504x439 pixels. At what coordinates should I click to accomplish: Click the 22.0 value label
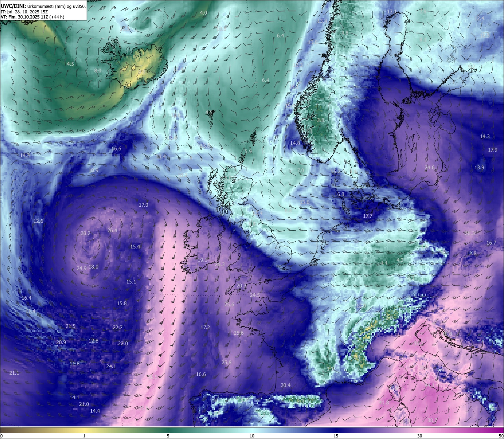(123, 344)
